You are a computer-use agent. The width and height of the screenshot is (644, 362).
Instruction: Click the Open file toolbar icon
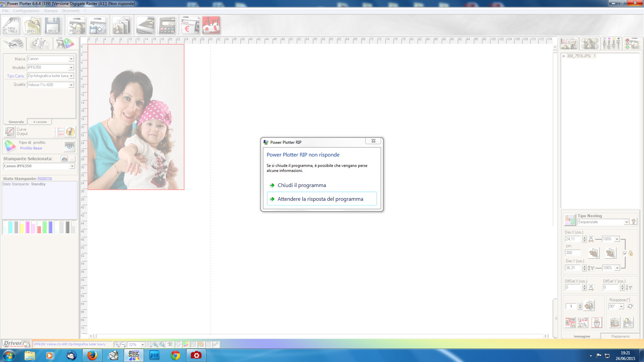32,25
